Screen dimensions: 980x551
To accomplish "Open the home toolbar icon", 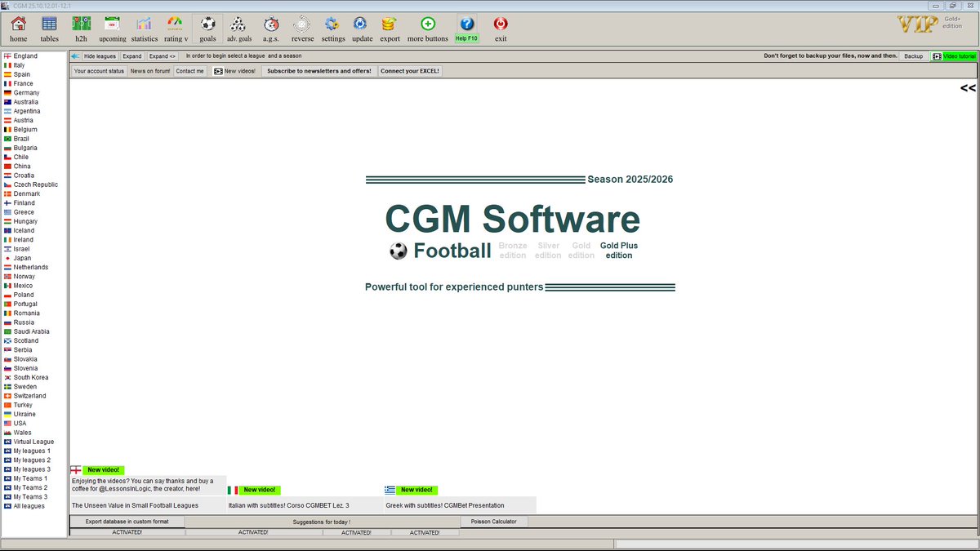I will click(18, 29).
